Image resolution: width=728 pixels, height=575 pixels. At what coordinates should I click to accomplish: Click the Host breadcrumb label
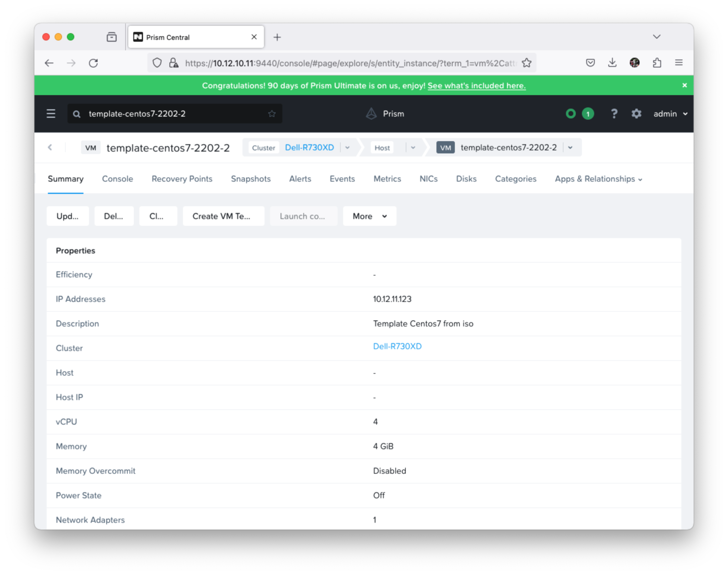click(x=382, y=148)
